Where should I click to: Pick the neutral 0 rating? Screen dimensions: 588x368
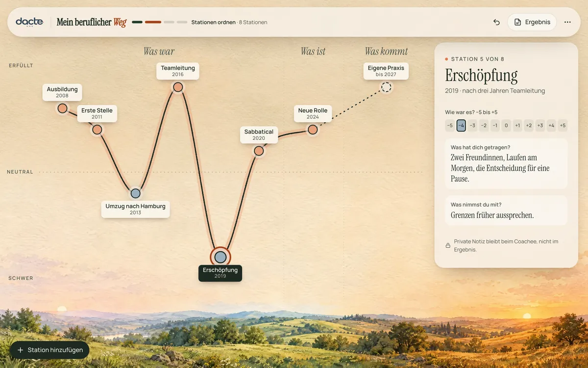tap(506, 126)
